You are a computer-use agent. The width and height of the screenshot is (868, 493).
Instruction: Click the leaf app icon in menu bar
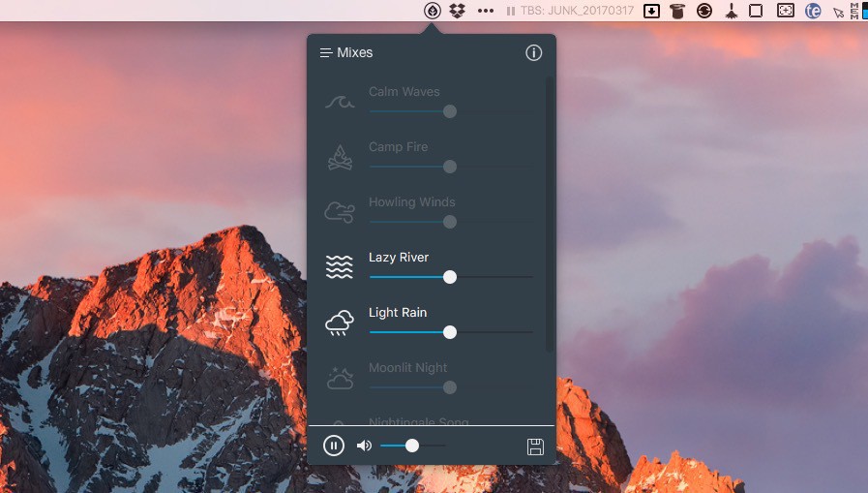click(x=433, y=11)
